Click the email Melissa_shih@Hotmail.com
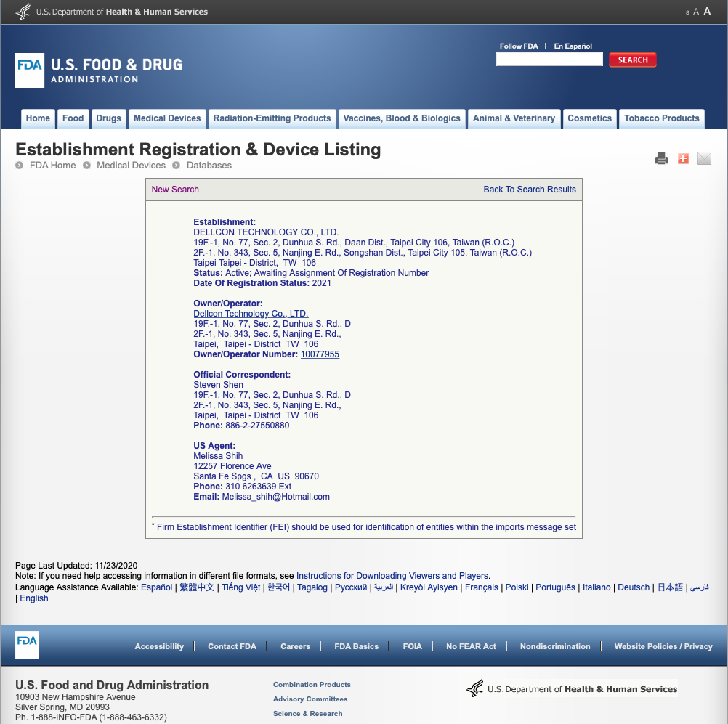 coord(276,497)
